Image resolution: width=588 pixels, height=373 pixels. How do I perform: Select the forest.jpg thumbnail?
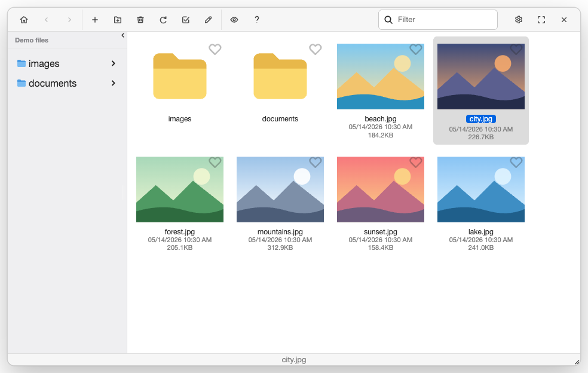[x=180, y=189]
